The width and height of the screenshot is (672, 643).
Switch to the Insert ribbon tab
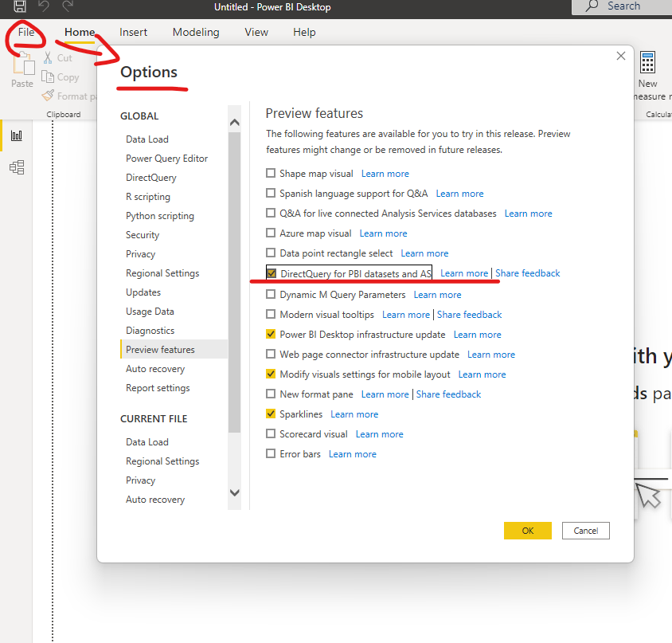[x=133, y=32]
